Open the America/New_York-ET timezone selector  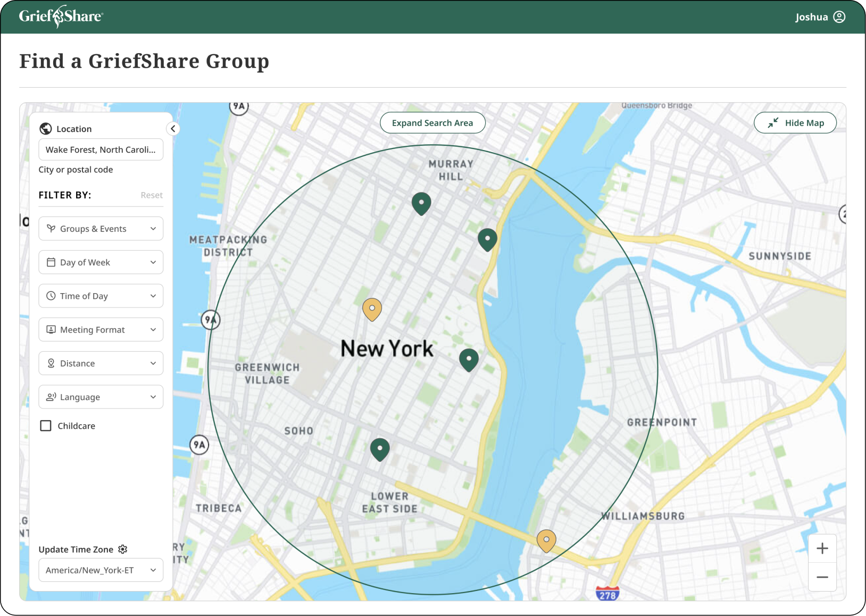pyautogui.click(x=101, y=570)
